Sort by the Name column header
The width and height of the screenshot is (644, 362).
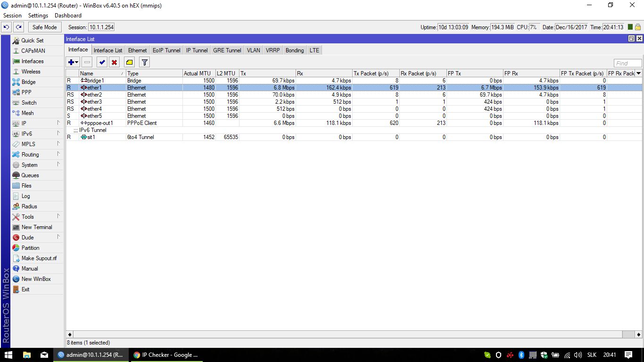(x=102, y=74)
